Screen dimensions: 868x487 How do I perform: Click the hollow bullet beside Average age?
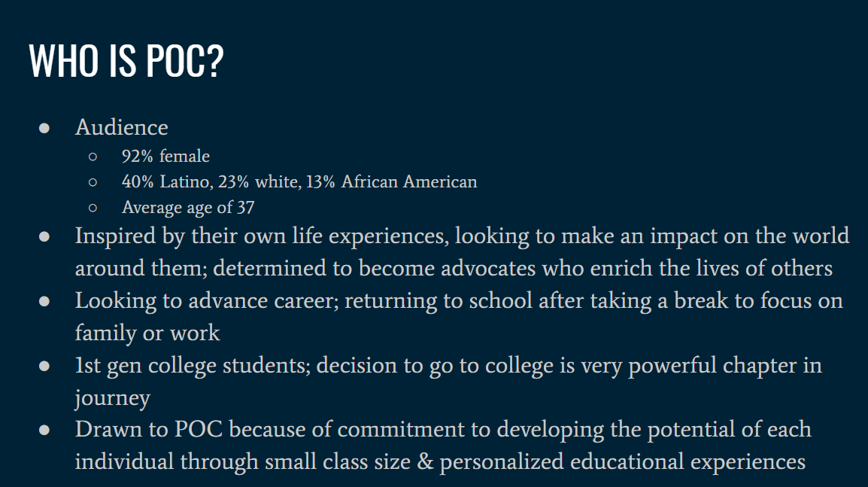point(93,208)
